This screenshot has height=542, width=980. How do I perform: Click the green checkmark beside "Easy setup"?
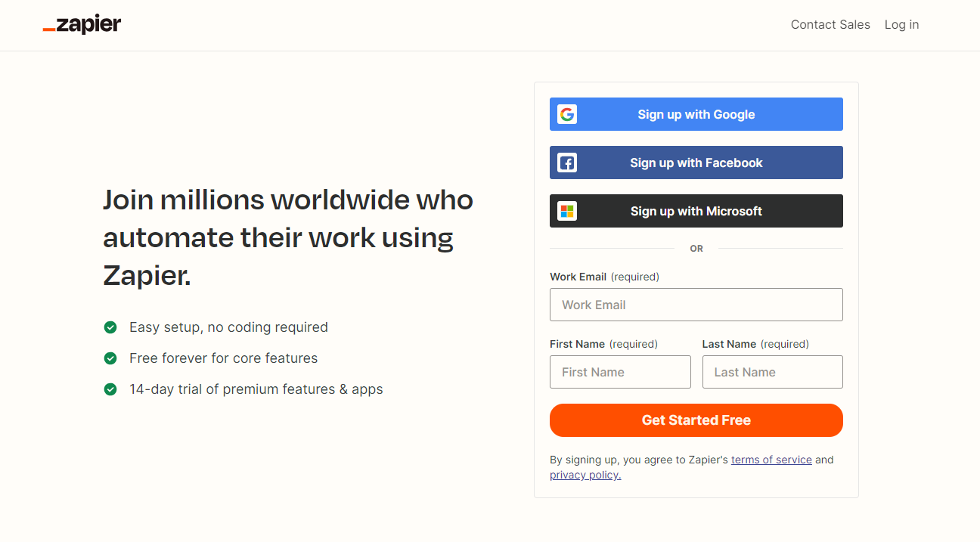[x=110, y=327]
